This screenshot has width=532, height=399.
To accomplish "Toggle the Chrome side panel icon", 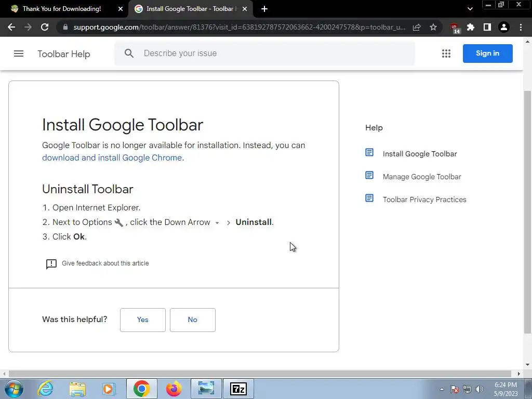I will pyautogui.click(x=487, y=27).
